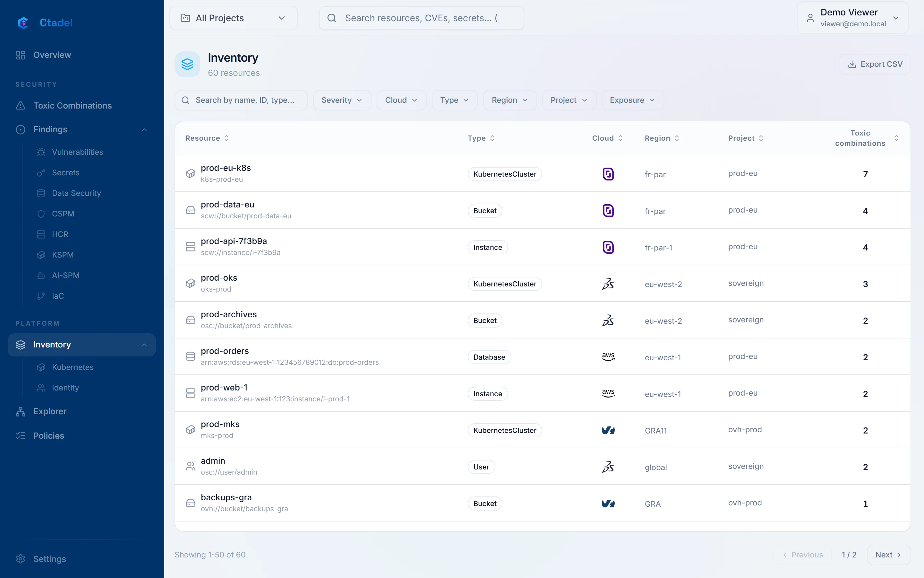The width and height of the screenshot is (924, 578).
Task: Export inventory as CSV
Action: click(875, 64)
